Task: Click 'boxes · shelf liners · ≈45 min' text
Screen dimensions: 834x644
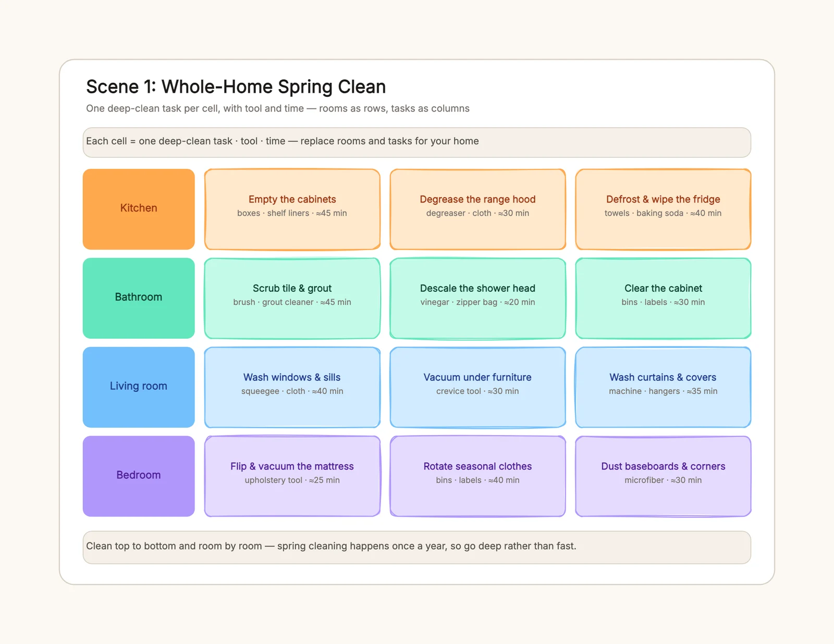Action: tap(292, 213)
